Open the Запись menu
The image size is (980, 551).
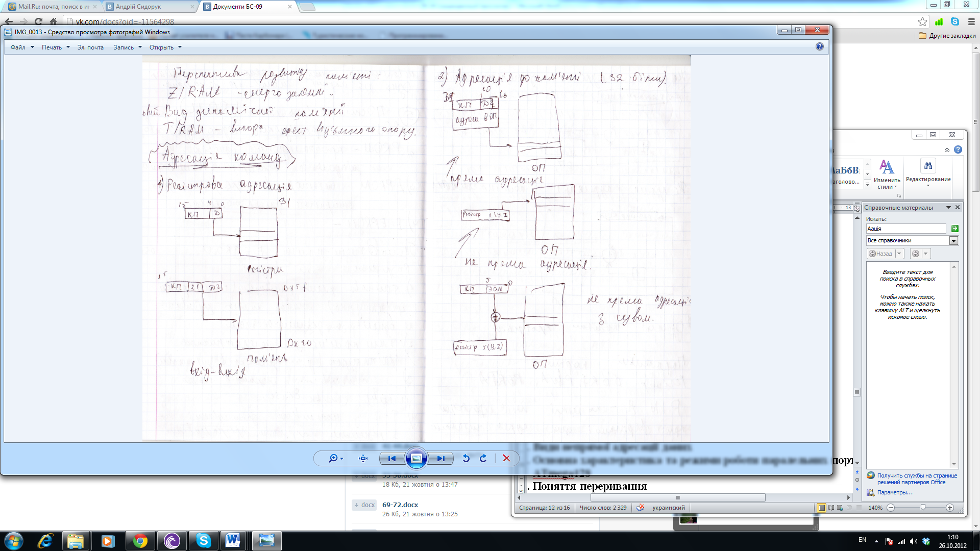click(x=128, y=47)
